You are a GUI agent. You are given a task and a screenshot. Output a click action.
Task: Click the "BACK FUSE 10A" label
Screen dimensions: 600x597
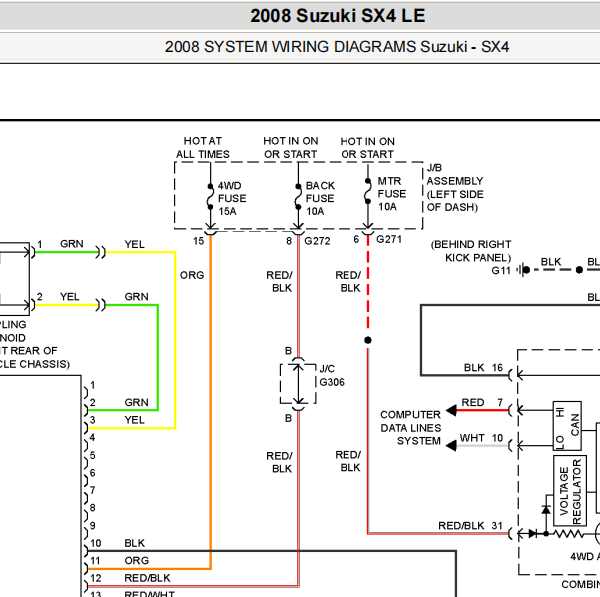(320, 198)
